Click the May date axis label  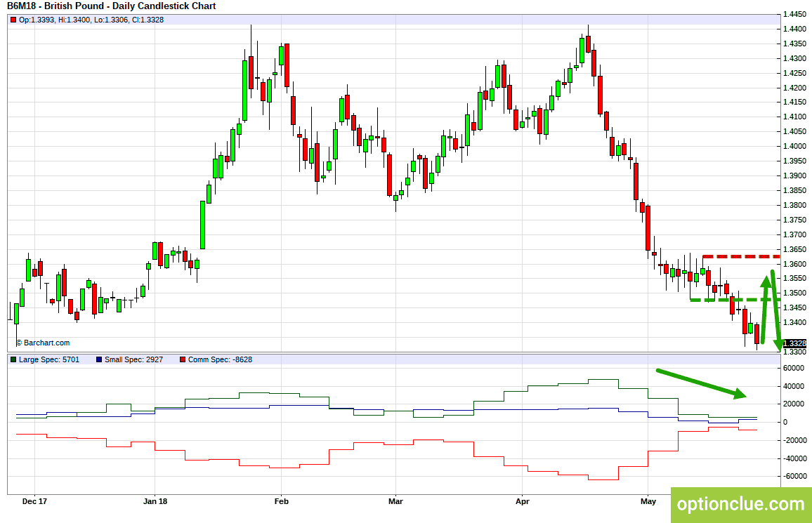[x=648, y=501]
